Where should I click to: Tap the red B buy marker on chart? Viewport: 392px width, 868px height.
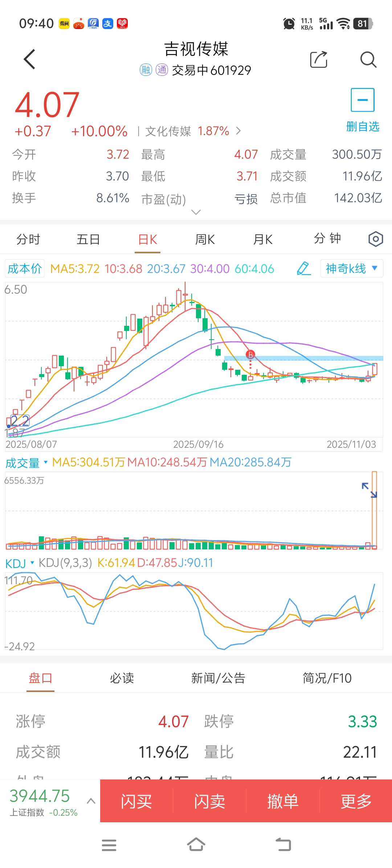[250, 355]
